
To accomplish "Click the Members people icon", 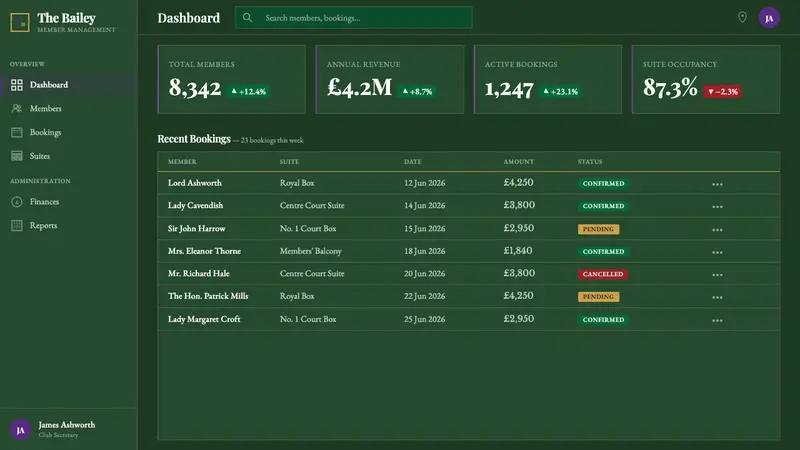I will click(17, 108).
